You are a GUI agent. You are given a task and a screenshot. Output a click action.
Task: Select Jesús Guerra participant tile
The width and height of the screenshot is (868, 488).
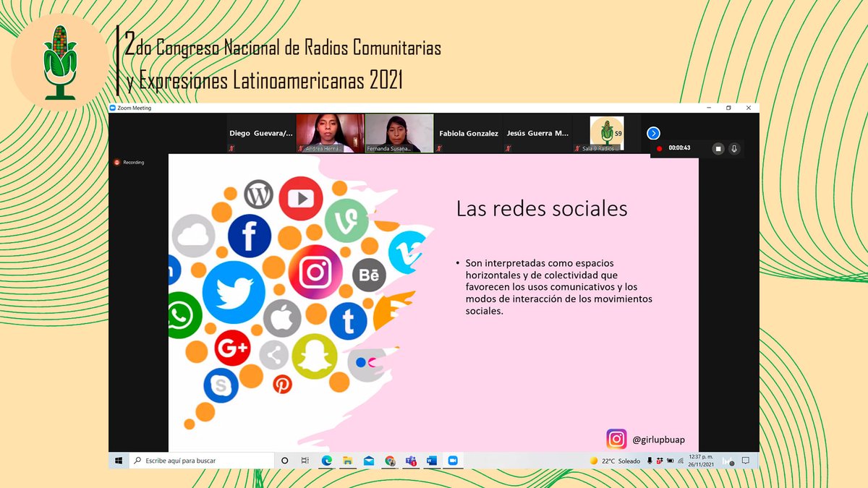pos(537,134)
